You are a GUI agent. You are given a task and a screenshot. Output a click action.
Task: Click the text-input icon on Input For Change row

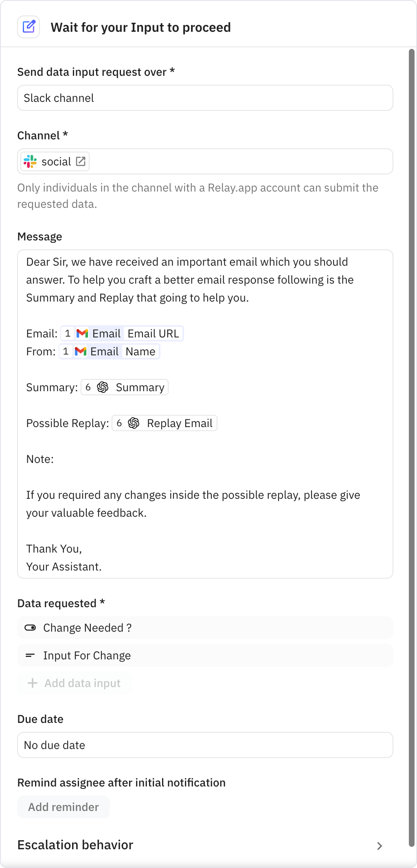coord(30,655)
